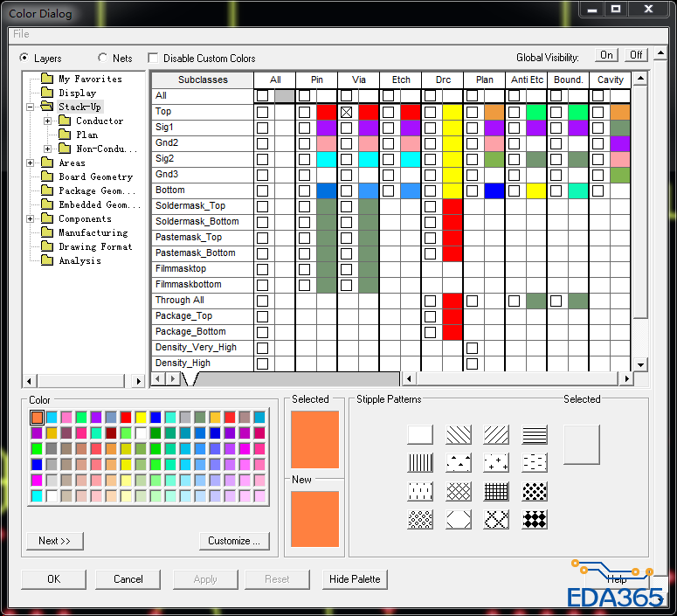Pick the yellow swatch in the first palette row
This screenshot has height=616, width=677.
(x=141, y=418)
